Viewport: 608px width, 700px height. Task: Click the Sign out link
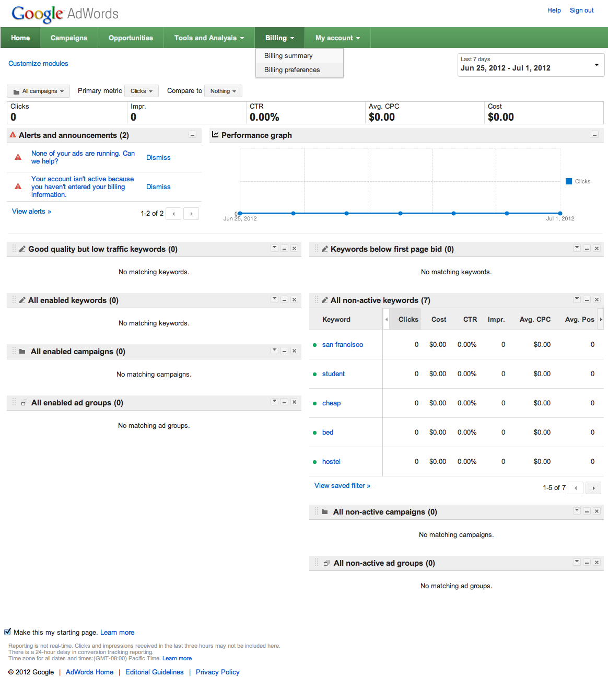click(x=581, y=10)
